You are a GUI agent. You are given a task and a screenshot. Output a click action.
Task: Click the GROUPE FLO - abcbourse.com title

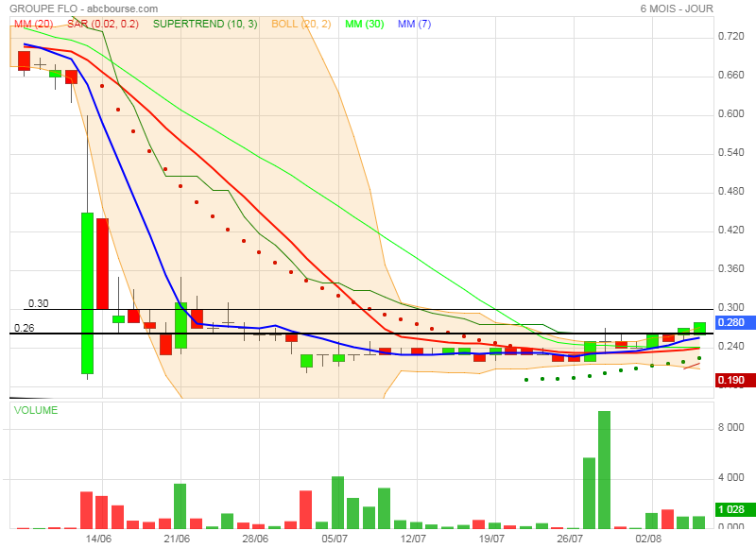(x=84, y=9)
